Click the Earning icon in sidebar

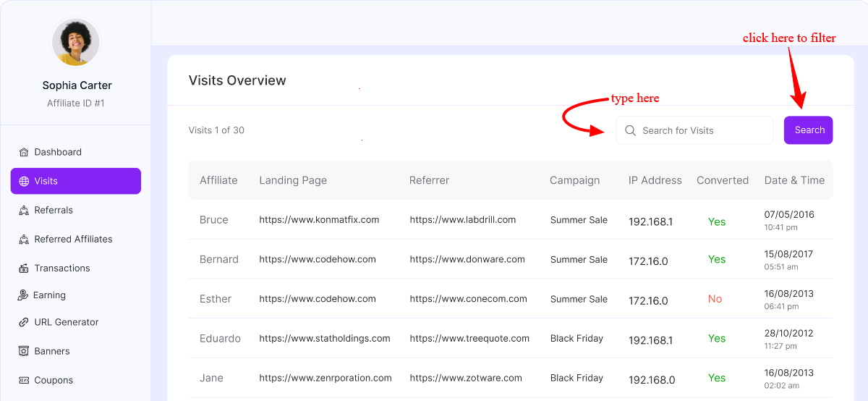(23, 295)
